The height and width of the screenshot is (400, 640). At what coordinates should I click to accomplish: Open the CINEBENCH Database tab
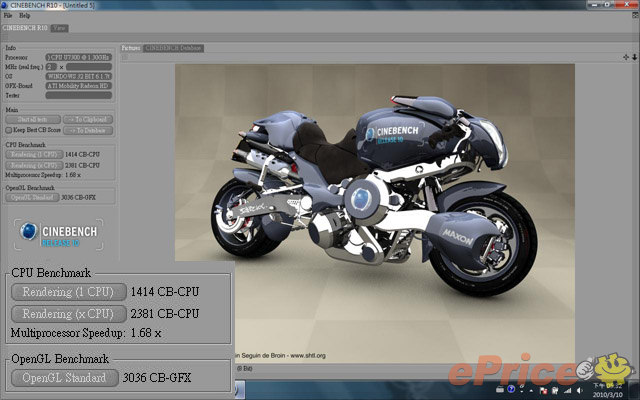point(173,48)
